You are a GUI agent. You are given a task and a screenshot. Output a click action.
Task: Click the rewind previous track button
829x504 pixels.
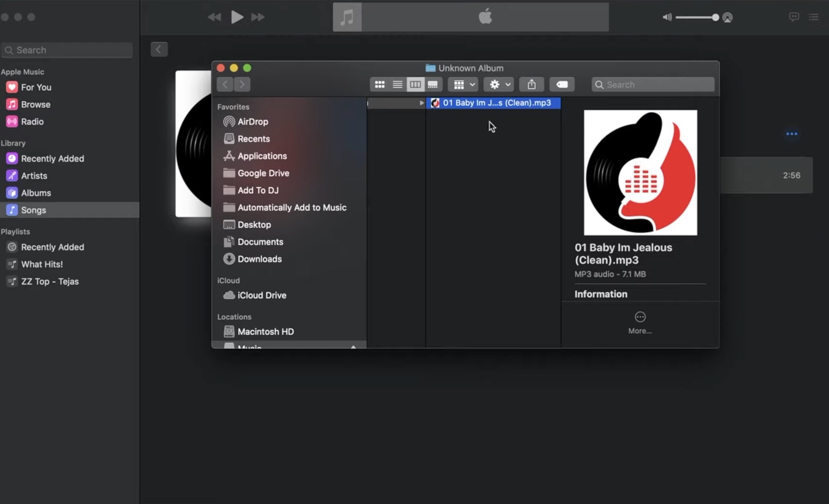(214, 17)
